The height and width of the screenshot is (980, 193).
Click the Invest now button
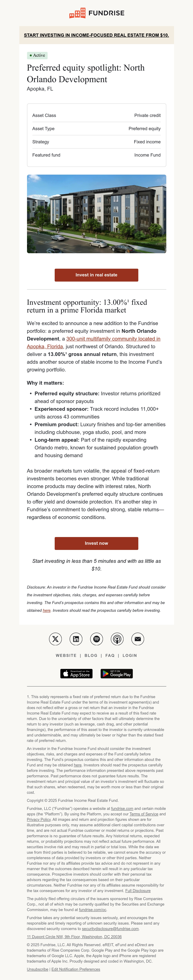96,543
